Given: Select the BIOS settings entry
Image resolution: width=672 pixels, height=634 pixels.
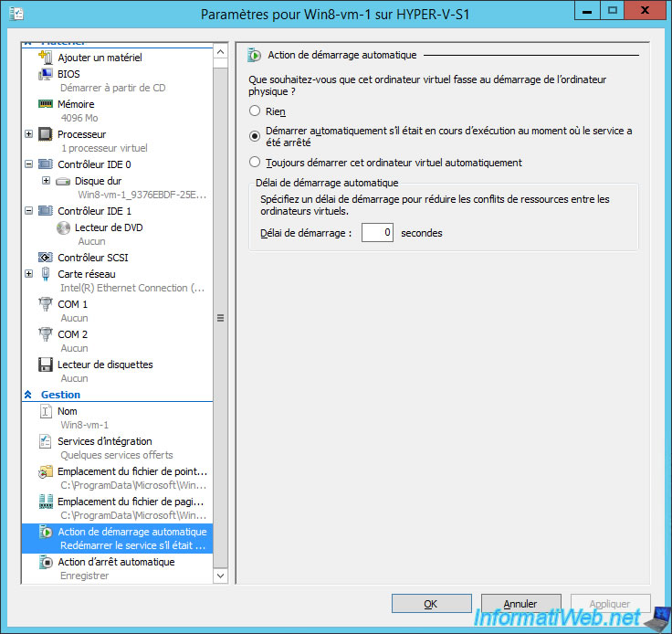Looking at the screenshot, I should pyautogui.click(x=68, y=74).
